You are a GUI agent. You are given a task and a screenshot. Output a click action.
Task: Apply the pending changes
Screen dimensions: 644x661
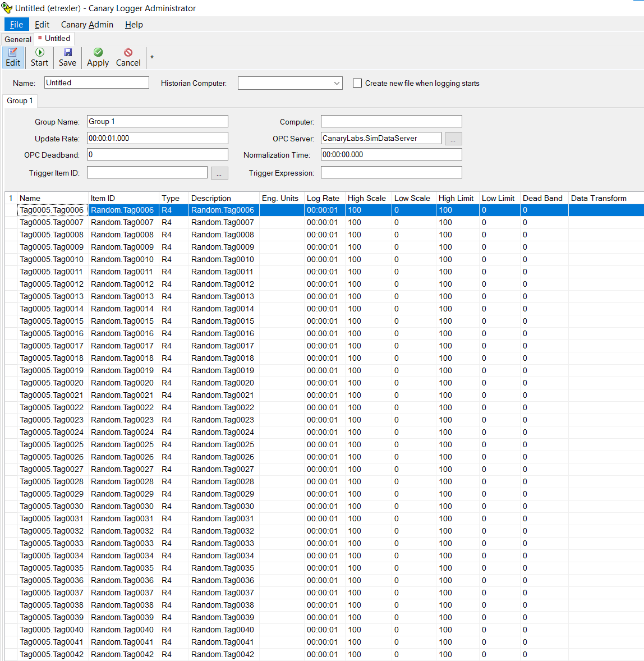(x=97, y=57)
